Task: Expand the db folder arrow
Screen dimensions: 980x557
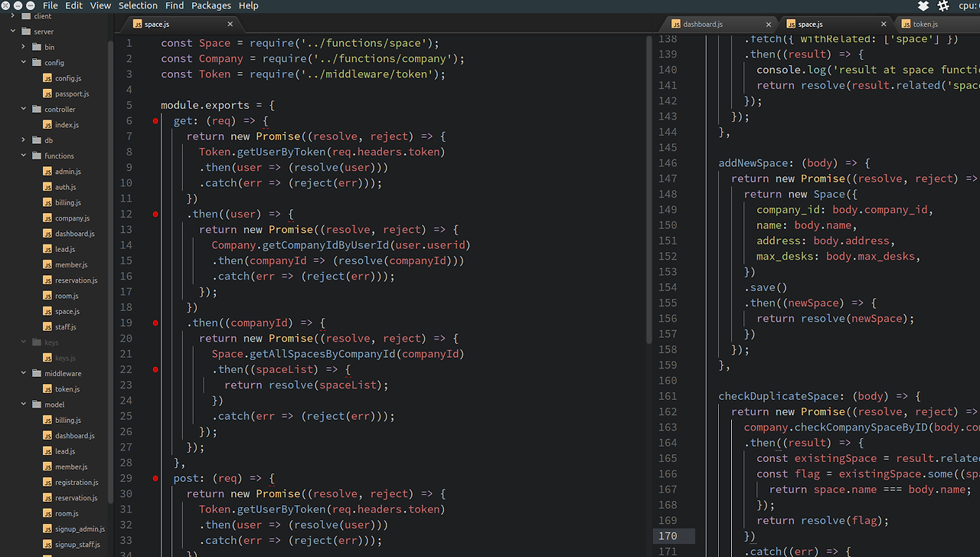Action: (x=24, y=140)
